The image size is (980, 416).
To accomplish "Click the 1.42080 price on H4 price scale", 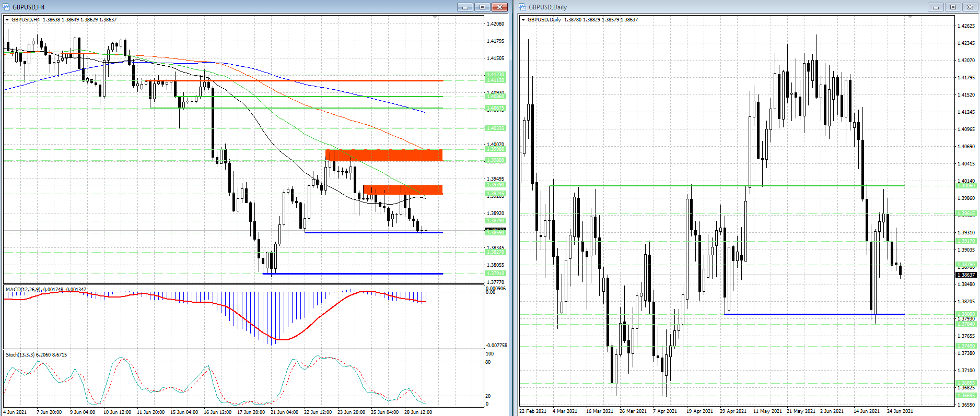I will point(495,24).
